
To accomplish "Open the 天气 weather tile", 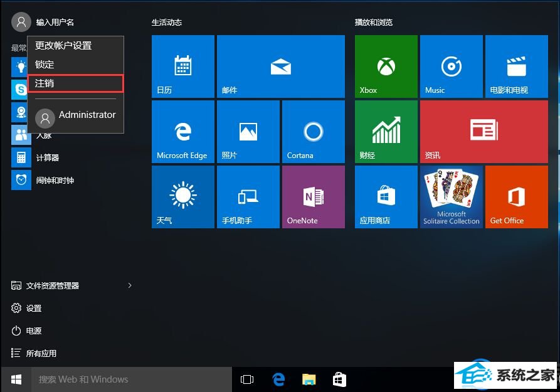I will tap(183, 197).
